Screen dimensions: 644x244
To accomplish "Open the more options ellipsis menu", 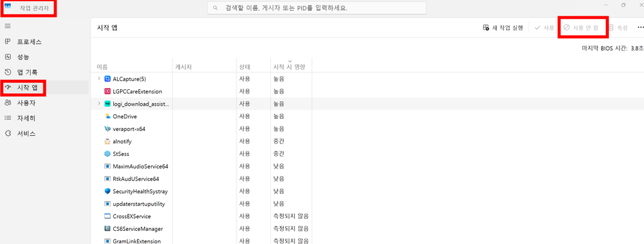I will pos(640,28).
